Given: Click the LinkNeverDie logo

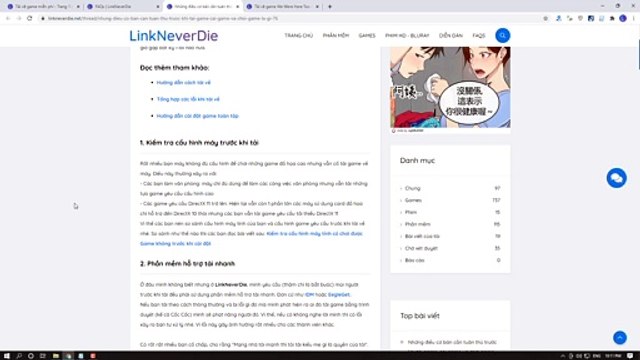Looking at the screenshot, I should (173, 36).
